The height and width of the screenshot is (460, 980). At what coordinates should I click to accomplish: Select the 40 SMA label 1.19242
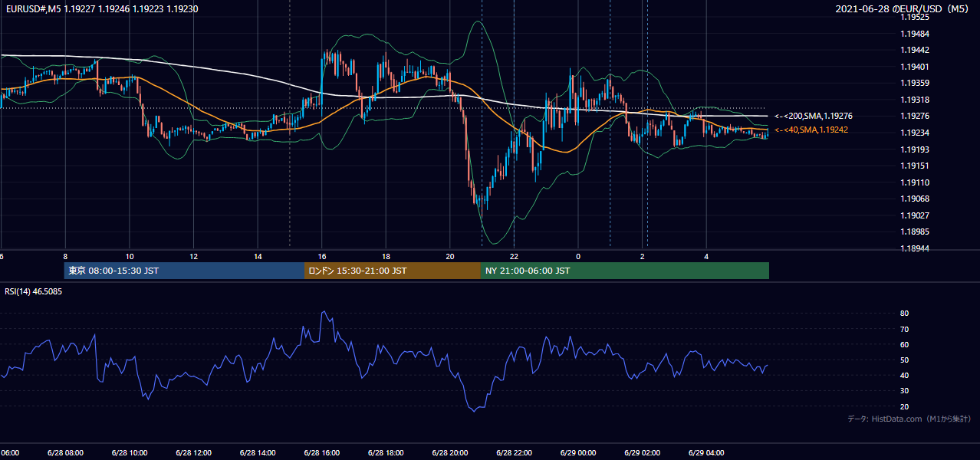[811, 130]
